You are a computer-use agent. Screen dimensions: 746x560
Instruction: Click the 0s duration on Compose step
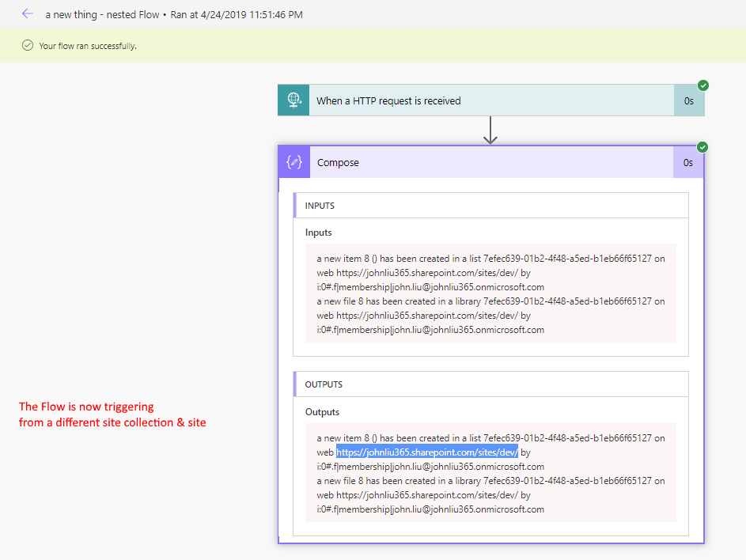pos(688,162)
